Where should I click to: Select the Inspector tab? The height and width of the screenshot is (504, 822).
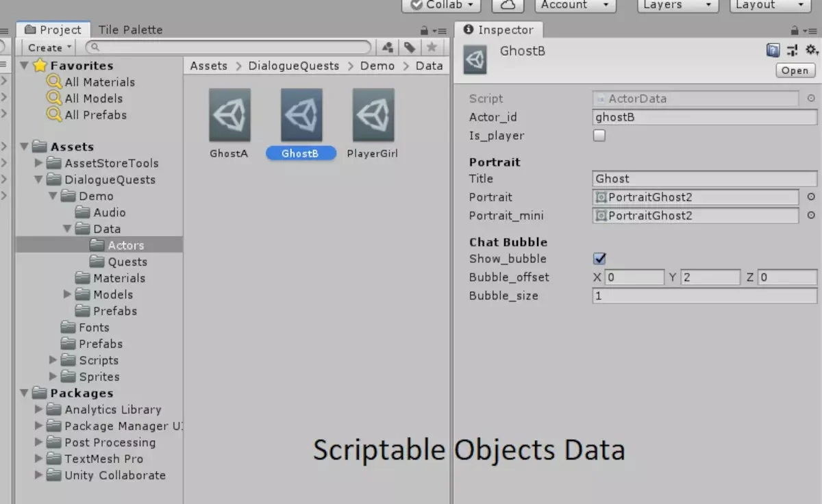pyautogui.click(x=498, y=29)
